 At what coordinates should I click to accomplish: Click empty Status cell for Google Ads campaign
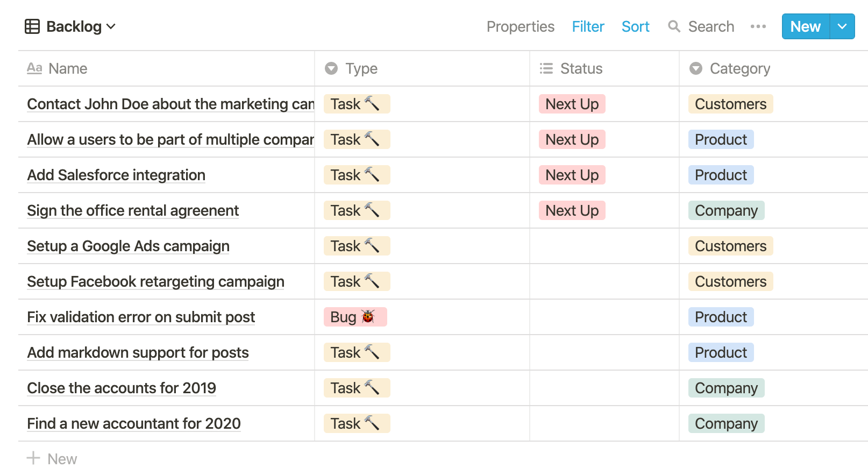604,246
